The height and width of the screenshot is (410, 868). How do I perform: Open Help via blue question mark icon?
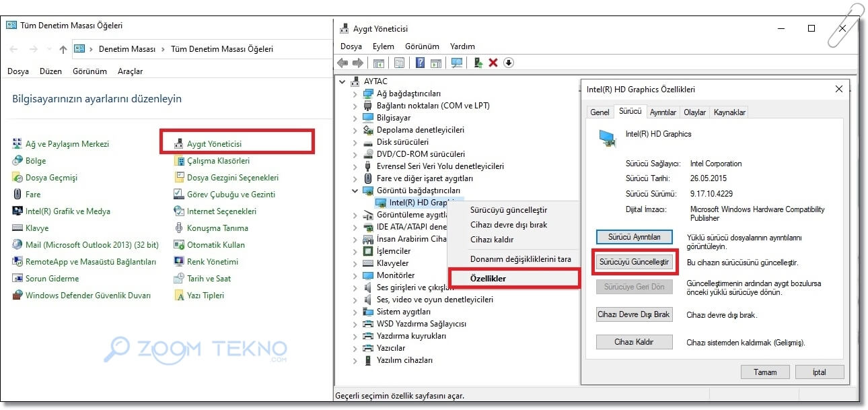tap(420, 63)
